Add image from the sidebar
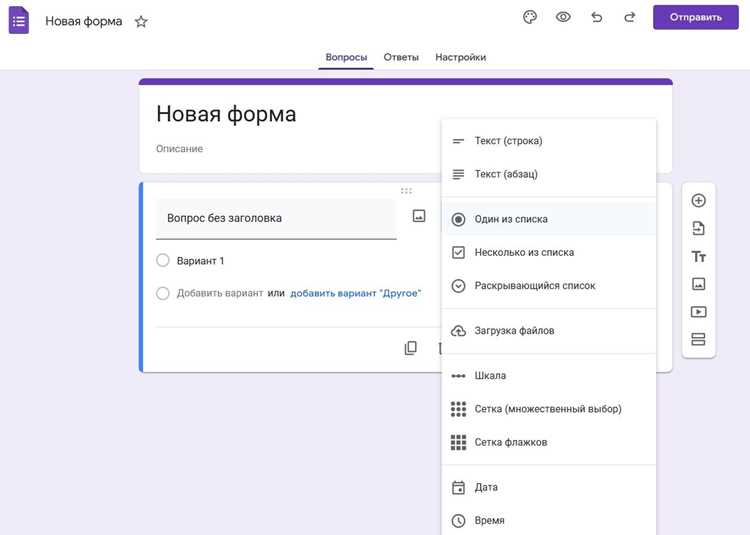 tap(698, 284)
